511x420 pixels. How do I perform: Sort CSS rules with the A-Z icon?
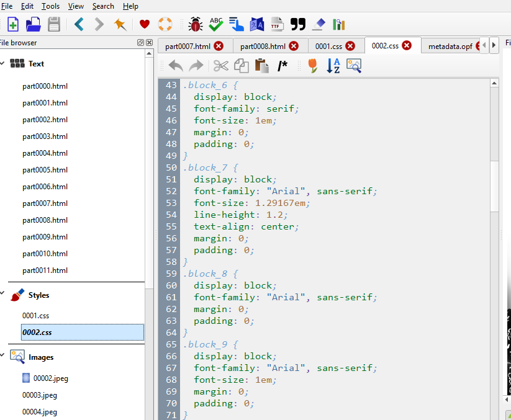[333, 66]
